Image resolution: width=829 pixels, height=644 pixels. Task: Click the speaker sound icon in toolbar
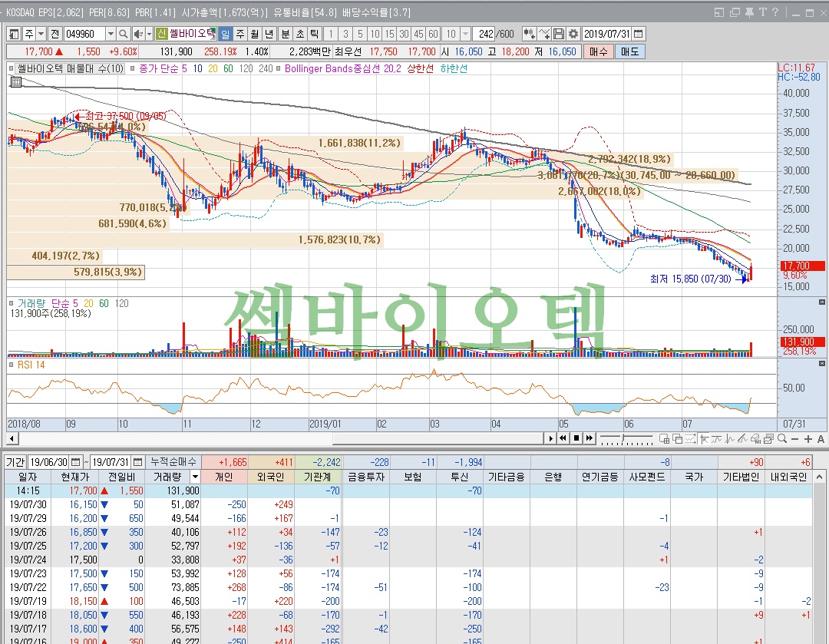click(138, 34)
